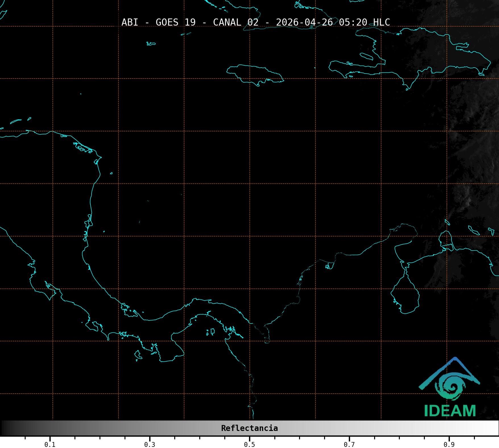Click the 0.3 tick label on colorbar
Image resolution: width=499 pixels, height=448 pixels.
[150, 445]
